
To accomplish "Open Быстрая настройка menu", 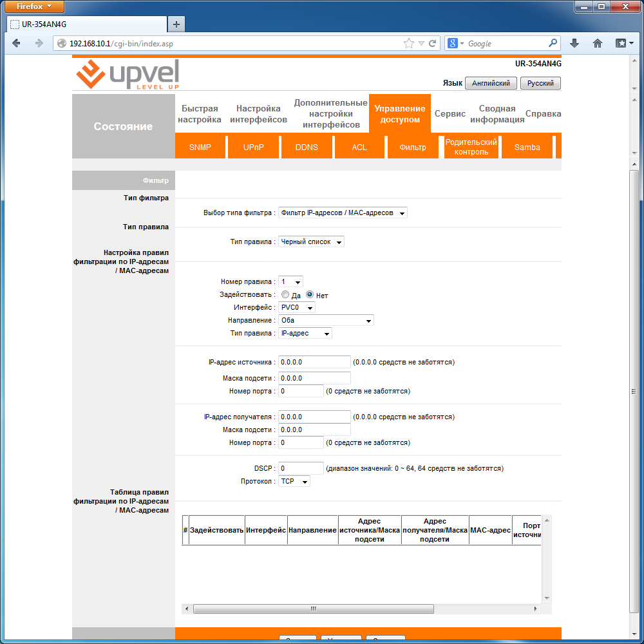I will 200,114.
